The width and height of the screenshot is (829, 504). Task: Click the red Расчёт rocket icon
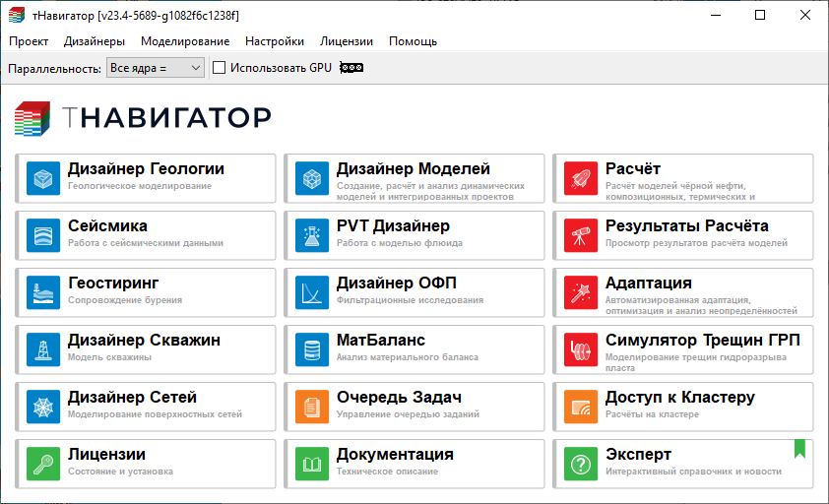point(581,178)
